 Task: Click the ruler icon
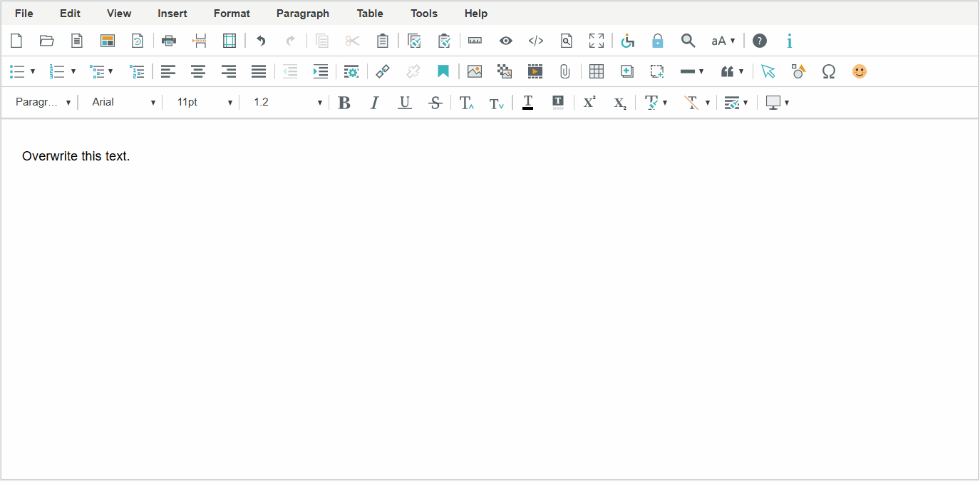click(x=475, y=41)
